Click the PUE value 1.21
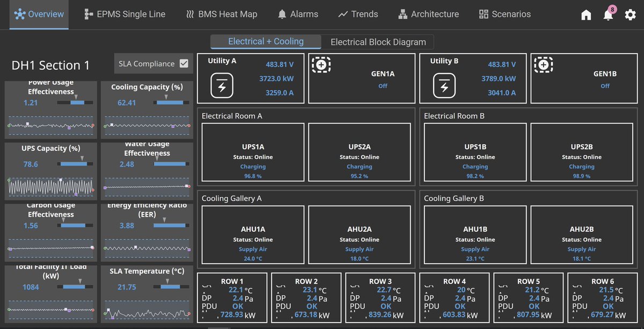This screenshot has width=644, height=329. pyautogui.click(x=31, y=103)
